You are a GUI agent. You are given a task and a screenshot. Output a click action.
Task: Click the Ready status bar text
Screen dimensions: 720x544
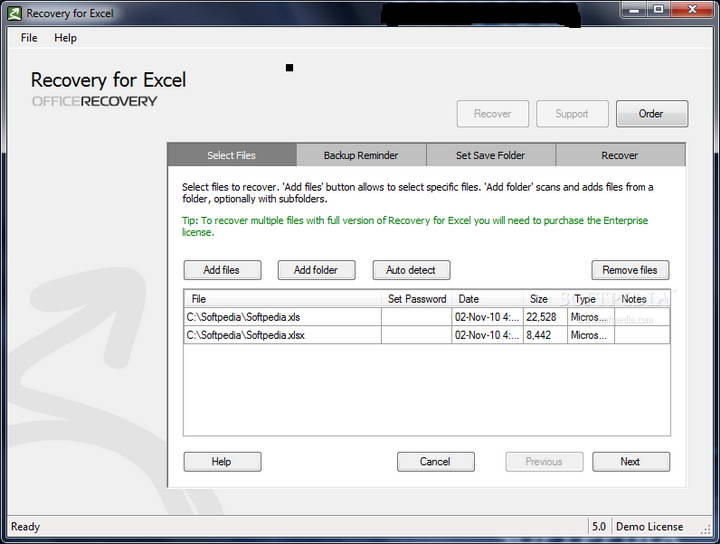[25, 527]
